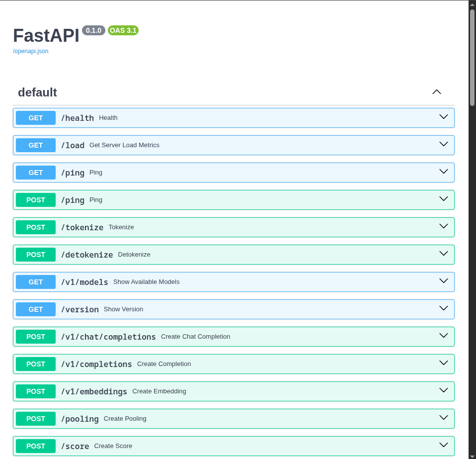Expand the /detokenize row chevron

click(x=444, y=254)
